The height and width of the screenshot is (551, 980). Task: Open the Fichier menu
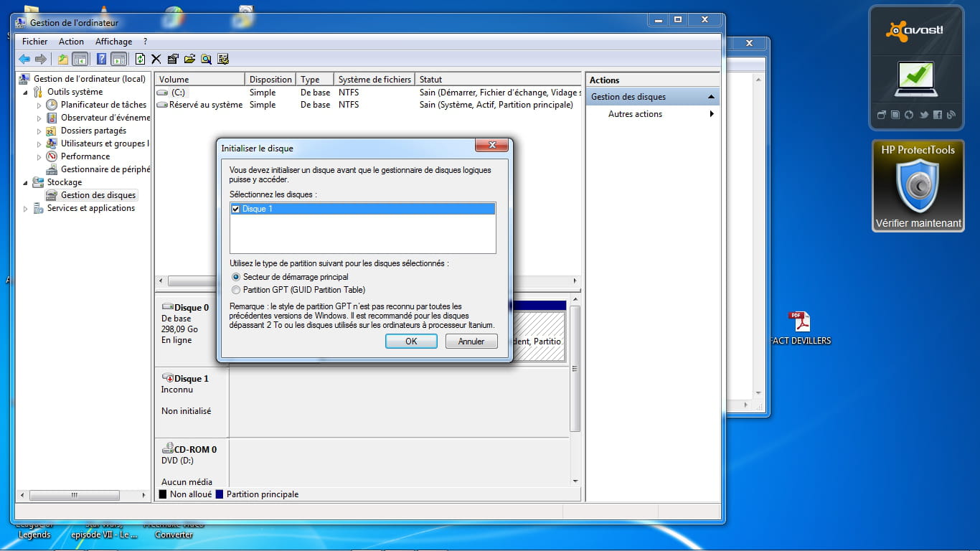34,42
